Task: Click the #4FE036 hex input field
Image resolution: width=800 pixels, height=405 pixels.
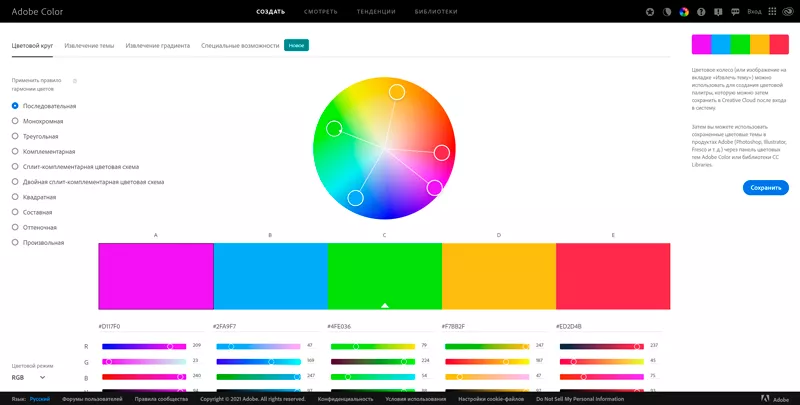Action: 380,326
